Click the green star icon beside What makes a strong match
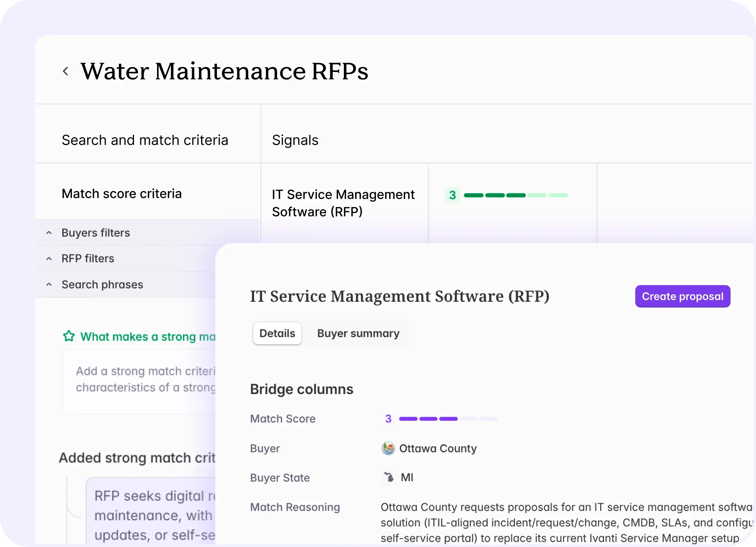 point(69,336)
